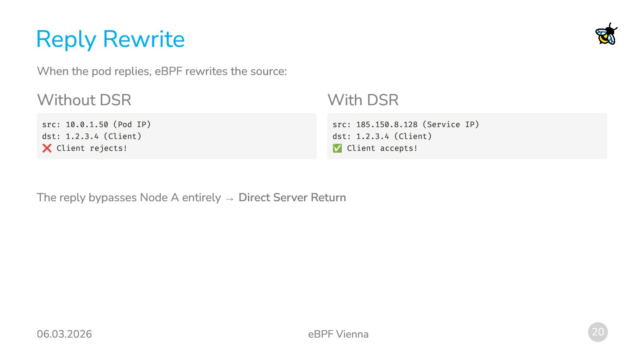Image resolution: width=644 pixels, height=363 pixels.
Task: Click the date 06.03.2026 in footer
Action: tap(64, 334)
